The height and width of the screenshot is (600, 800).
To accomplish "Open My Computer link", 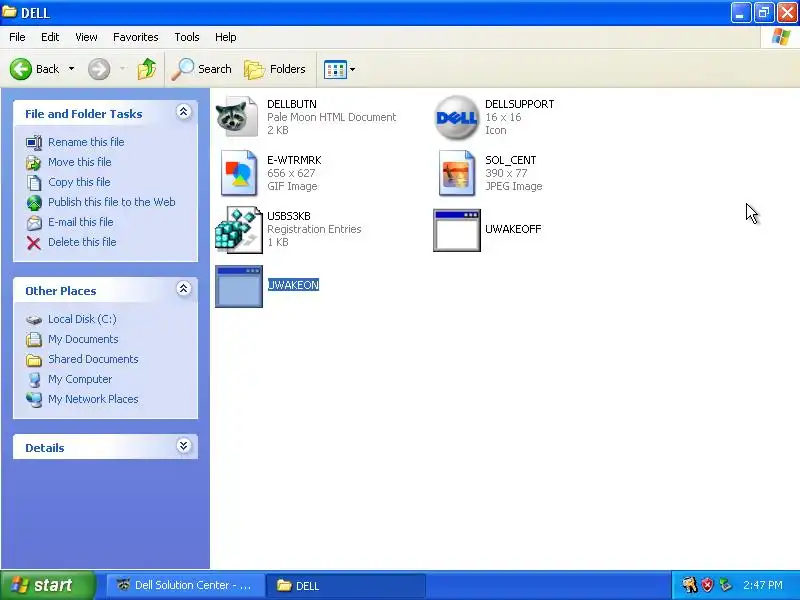I will coord(80,379).
